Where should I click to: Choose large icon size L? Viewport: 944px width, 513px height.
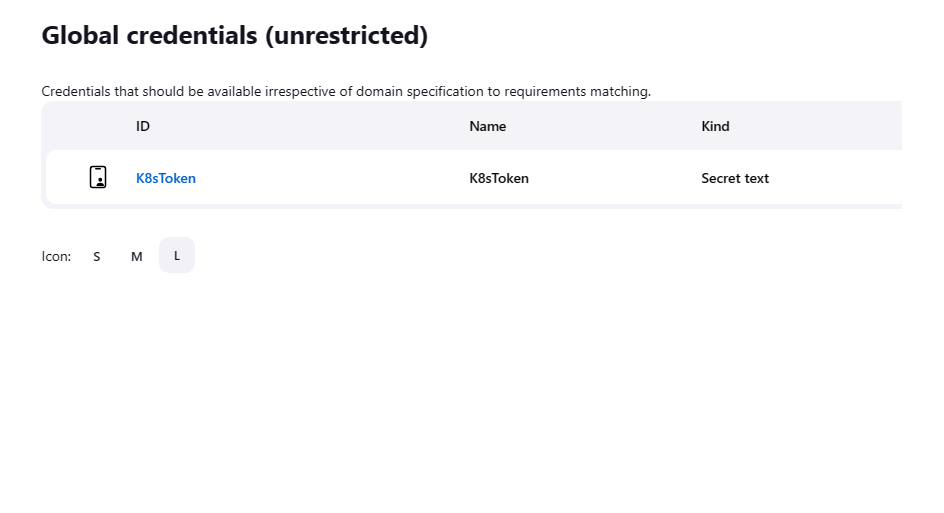point(177,255)
